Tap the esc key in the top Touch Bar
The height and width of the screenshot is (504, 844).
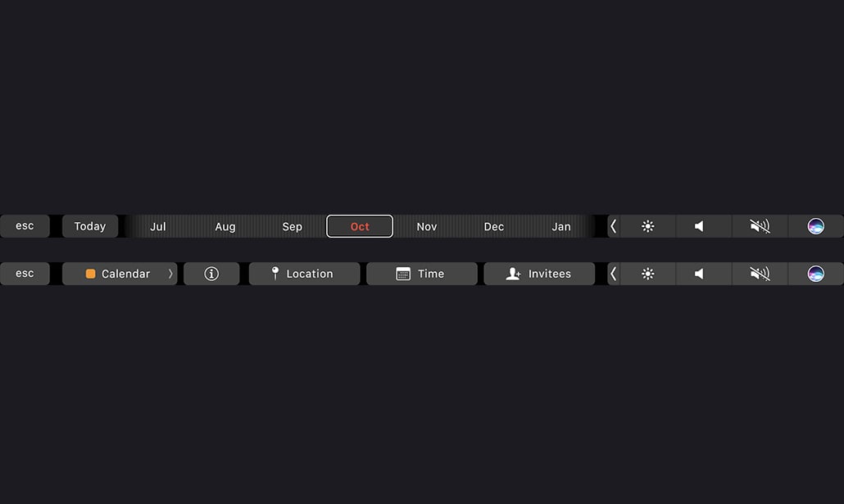click(25, 226)
